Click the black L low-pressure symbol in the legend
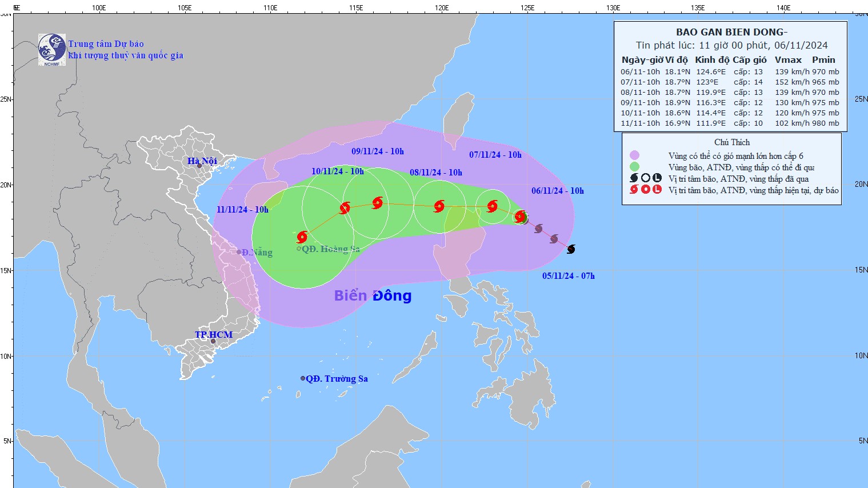The width and height of the screenshot is (868, 488). point(657,178)
